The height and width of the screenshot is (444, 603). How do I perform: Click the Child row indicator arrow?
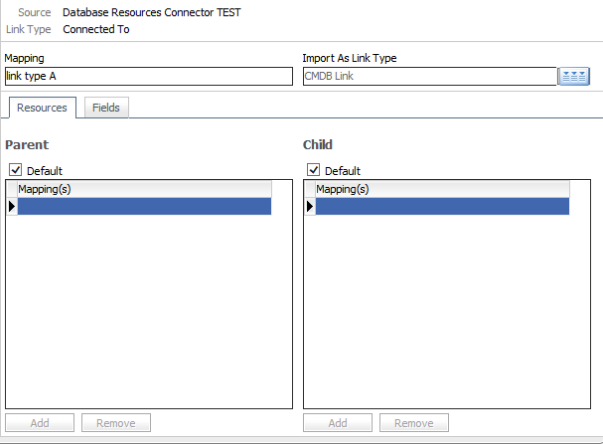pyautogui.click(x=310, y=206)
